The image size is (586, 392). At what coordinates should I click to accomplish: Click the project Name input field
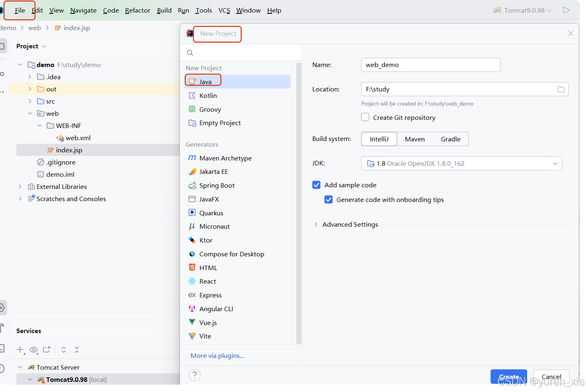coord(430,65)
